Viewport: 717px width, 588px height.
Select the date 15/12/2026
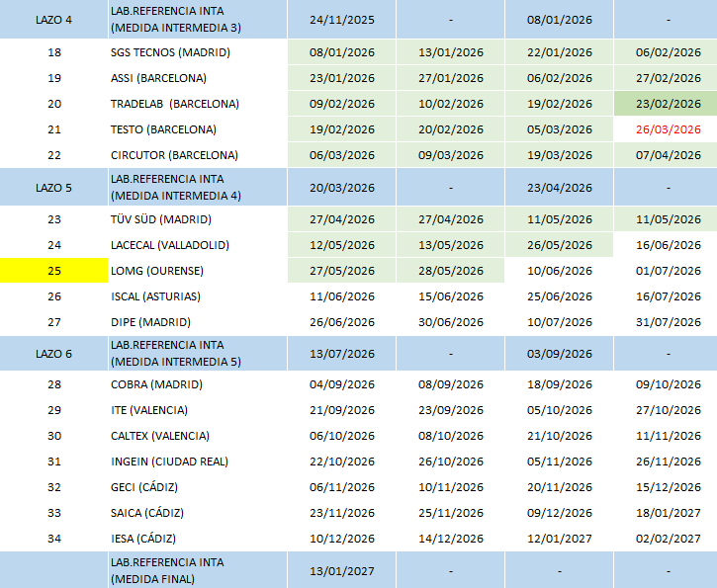[x=669, y=487]
